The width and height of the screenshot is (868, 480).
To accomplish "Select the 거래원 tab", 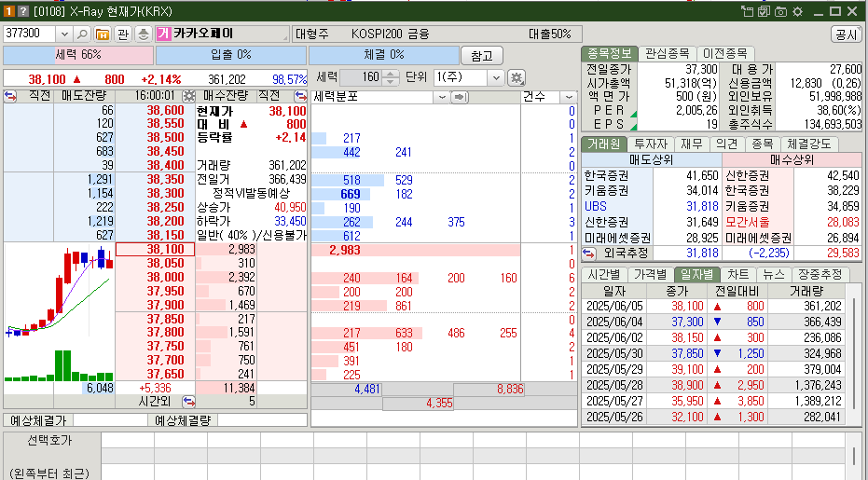I will tap(604, 144).
